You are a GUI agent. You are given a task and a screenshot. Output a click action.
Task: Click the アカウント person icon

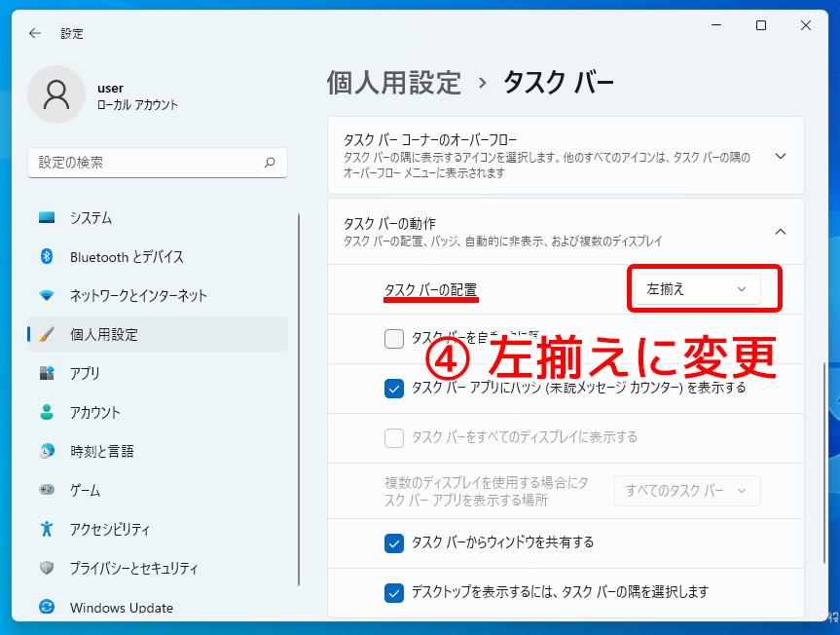point(47,412)
